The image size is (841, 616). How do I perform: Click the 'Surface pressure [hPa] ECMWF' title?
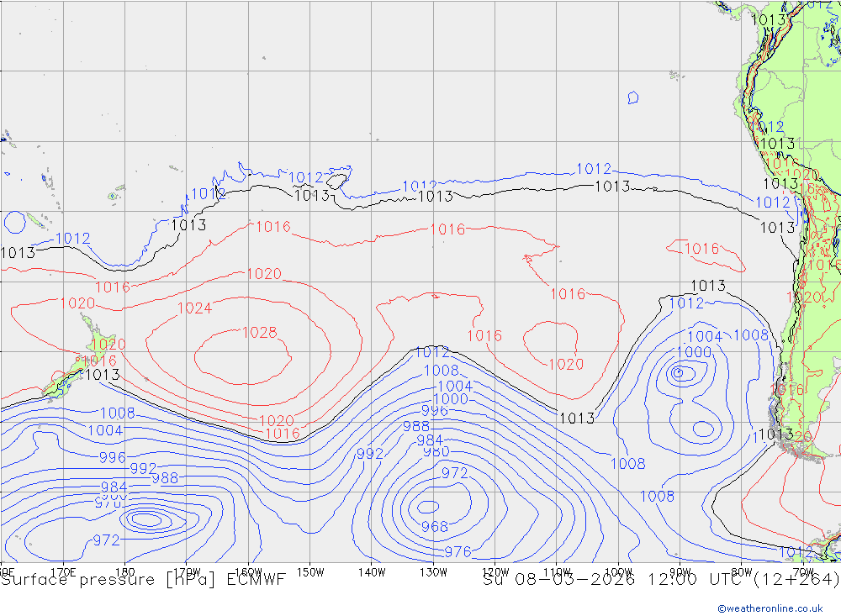[x=143, y=580]
